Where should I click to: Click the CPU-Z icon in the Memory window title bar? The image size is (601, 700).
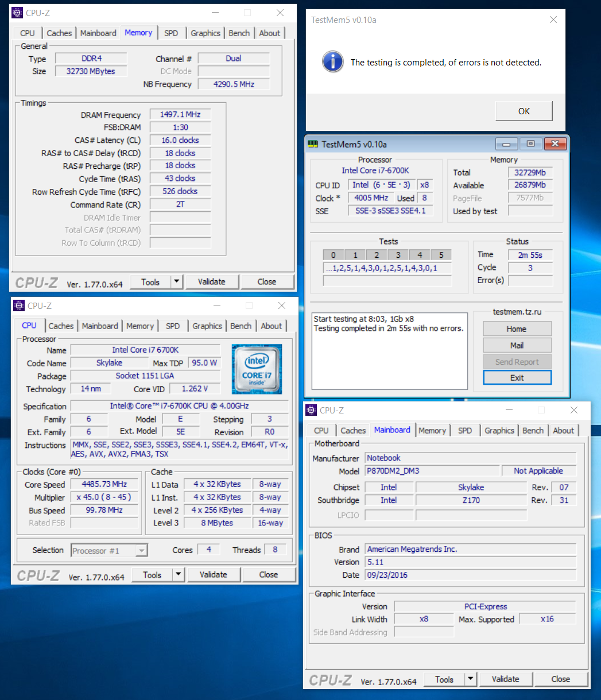pos(18,13)
